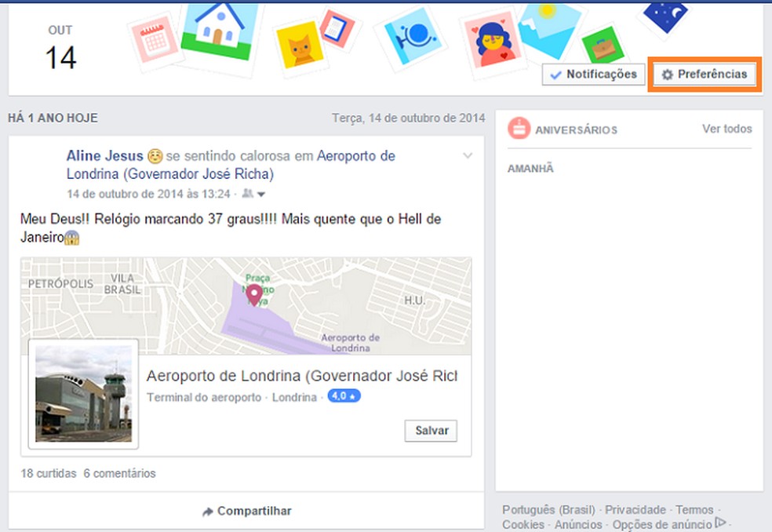Viewport: 772px width, 532px height.
Task: Click the Terça, 14 de outubro de 2014 date
Action: 408,118
